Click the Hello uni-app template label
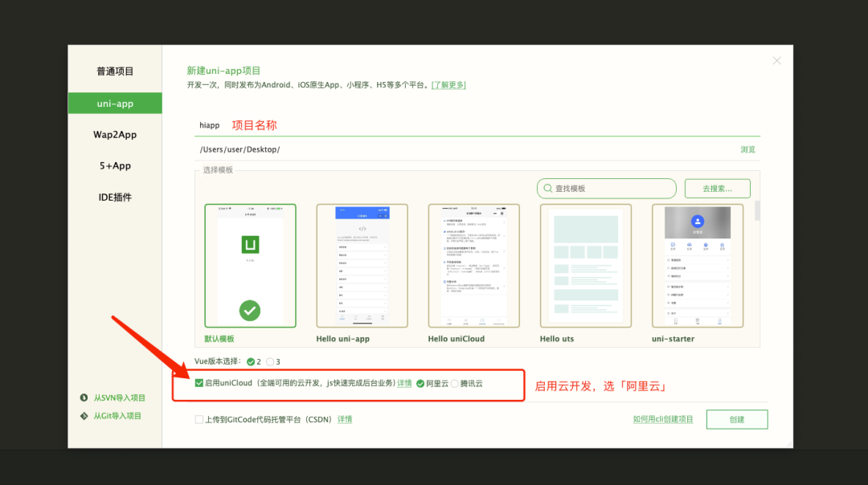This screenshot has width=868, height=485. point(342,338)
